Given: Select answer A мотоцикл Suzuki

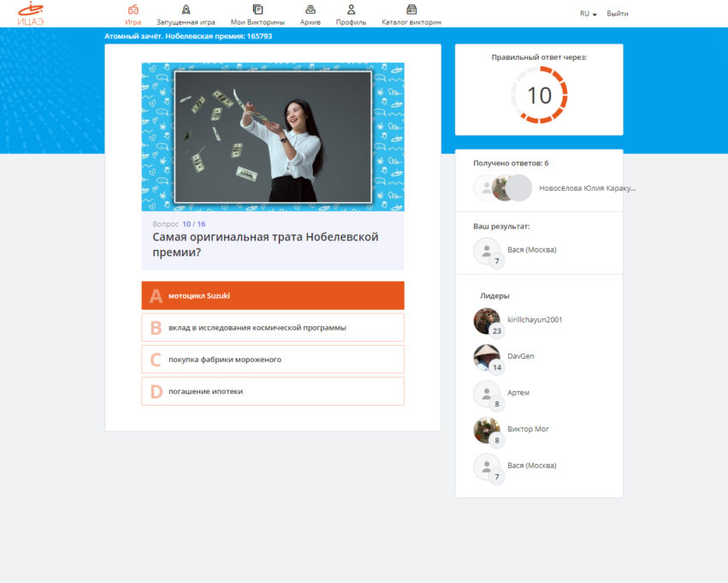Looking at the screenshot, I should [x=273, y=295].
